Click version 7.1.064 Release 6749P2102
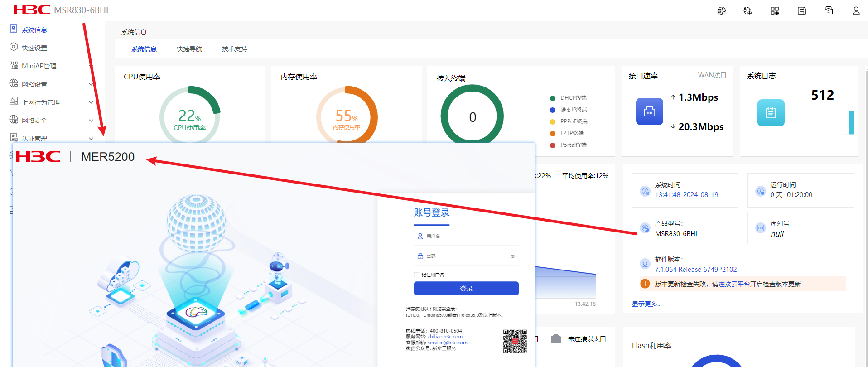This screenshot has height=367, width=868. point(696,270)
